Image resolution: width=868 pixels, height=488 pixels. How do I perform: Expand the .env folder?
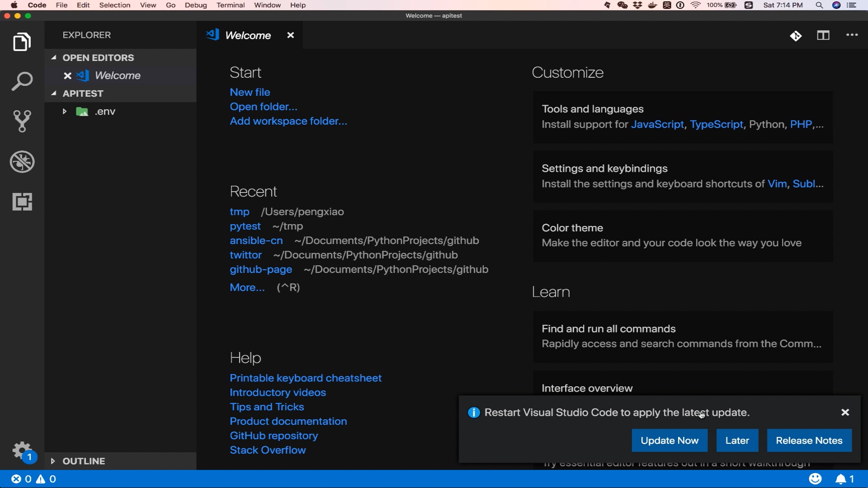[65, 112]
